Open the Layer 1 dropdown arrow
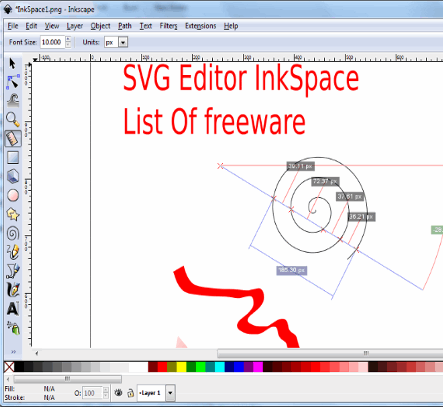The image size is (443, 407). point(170,393)
